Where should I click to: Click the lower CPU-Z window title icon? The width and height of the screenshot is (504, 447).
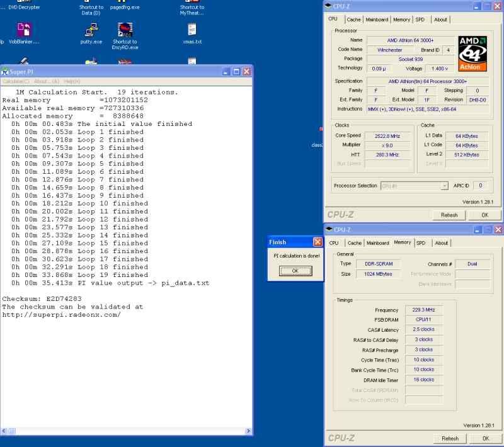[x=329, y=229]
